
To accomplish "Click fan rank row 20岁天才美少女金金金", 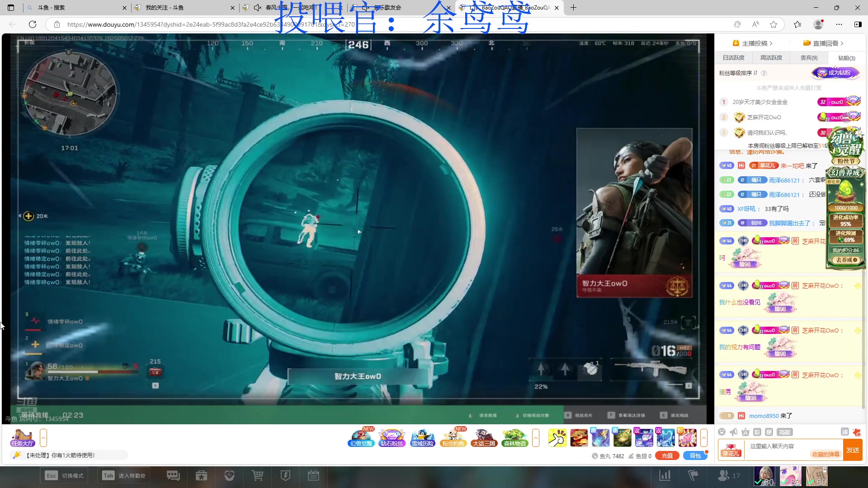I will pyautogui.click(x=789, y=102).
